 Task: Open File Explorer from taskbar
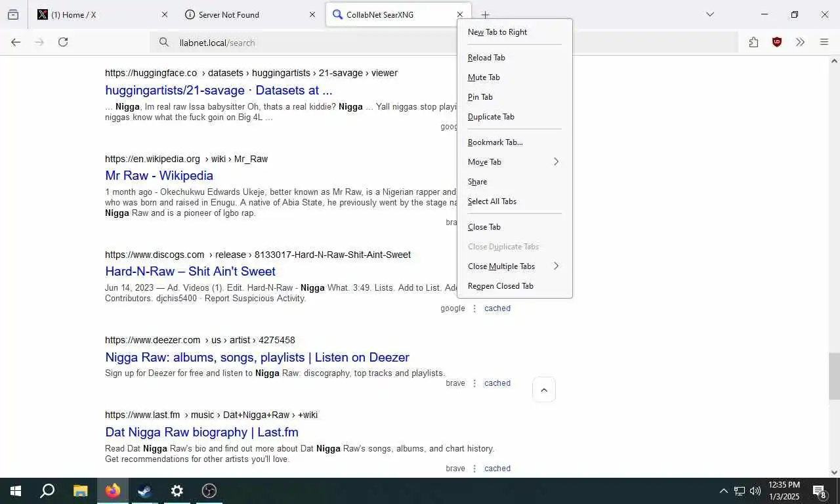click(x=80, y=491)
